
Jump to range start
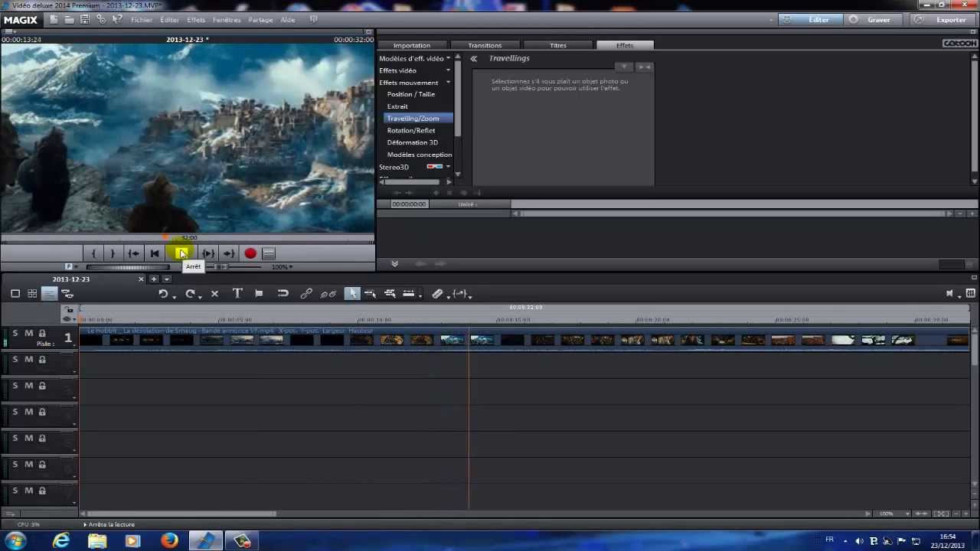[133, 253]
